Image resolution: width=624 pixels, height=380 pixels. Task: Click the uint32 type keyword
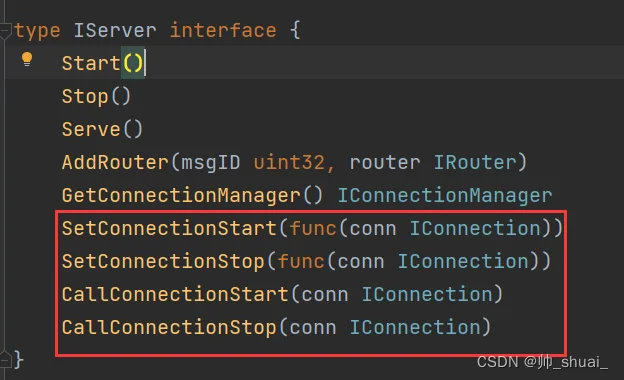pos(289,162)
